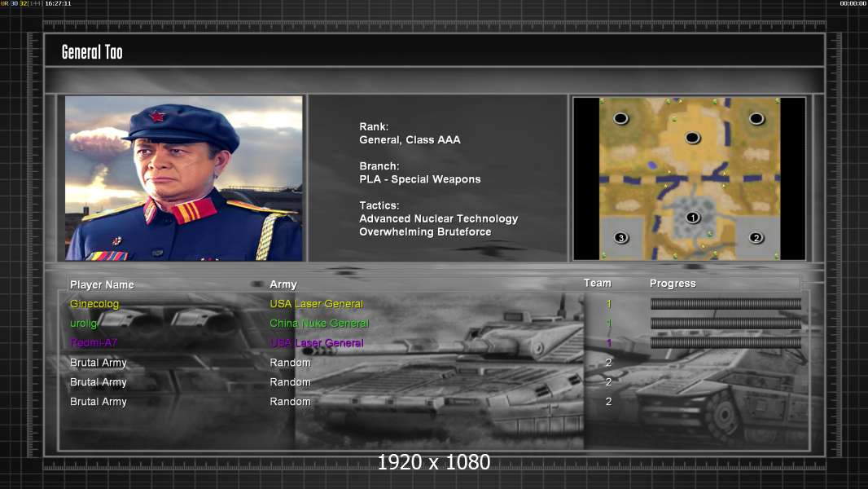Screen dimensions: 868x489
Task: Click the Army column header
Action: (x=283, y=284)
